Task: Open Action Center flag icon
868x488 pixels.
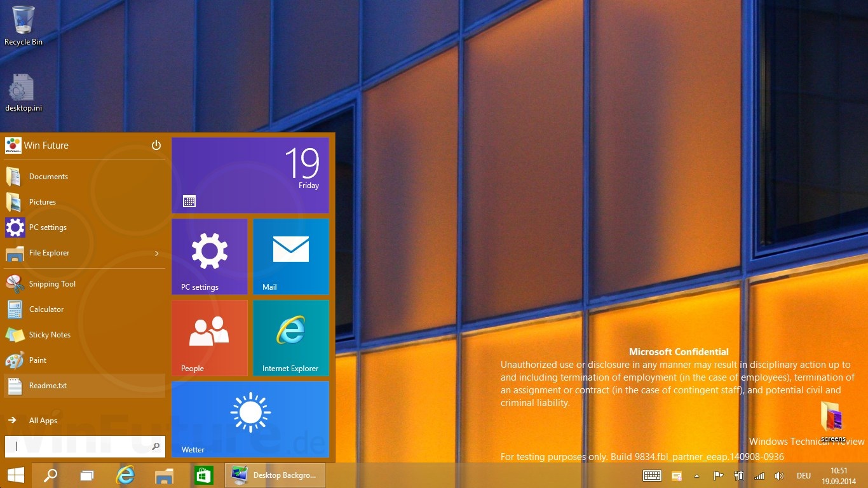Action: (718, 475)
